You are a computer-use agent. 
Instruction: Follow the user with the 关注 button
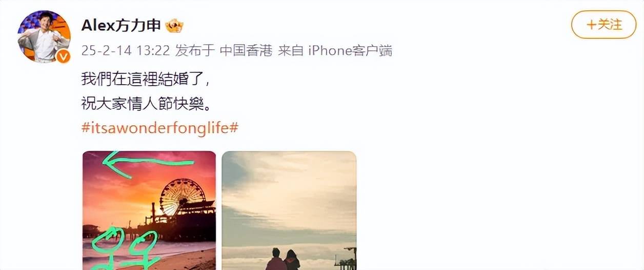click(603, 24)
